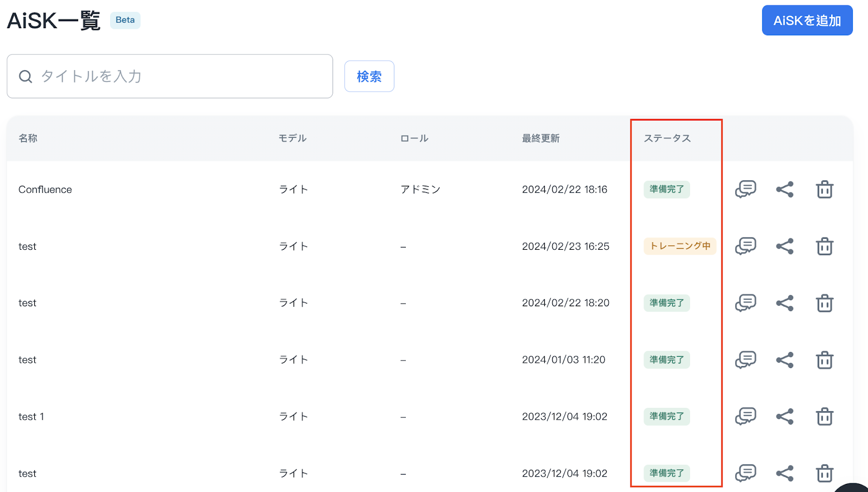Viewport: 868px width, 492px height.
Task: Open chat for the test 1 row
Action: (745, 417)
